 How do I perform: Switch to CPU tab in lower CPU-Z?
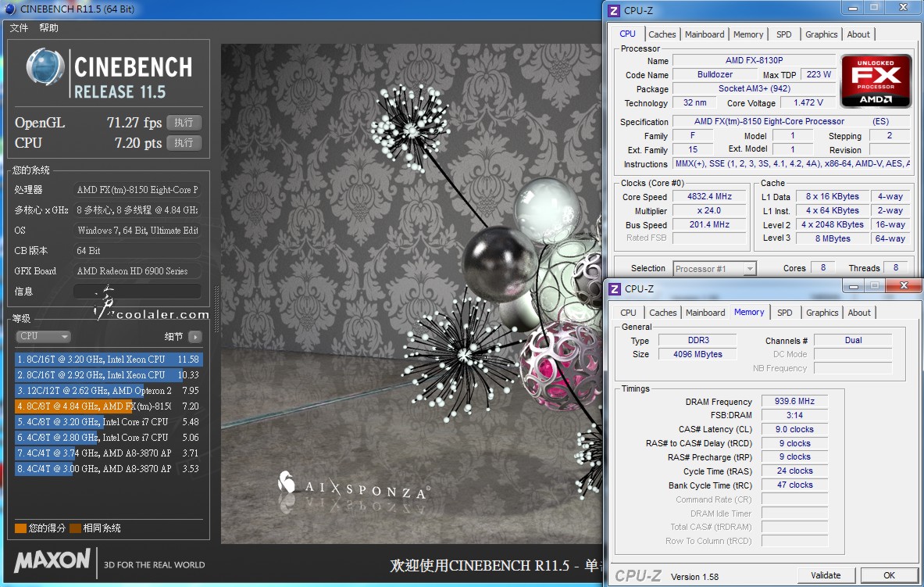point(628,313)
